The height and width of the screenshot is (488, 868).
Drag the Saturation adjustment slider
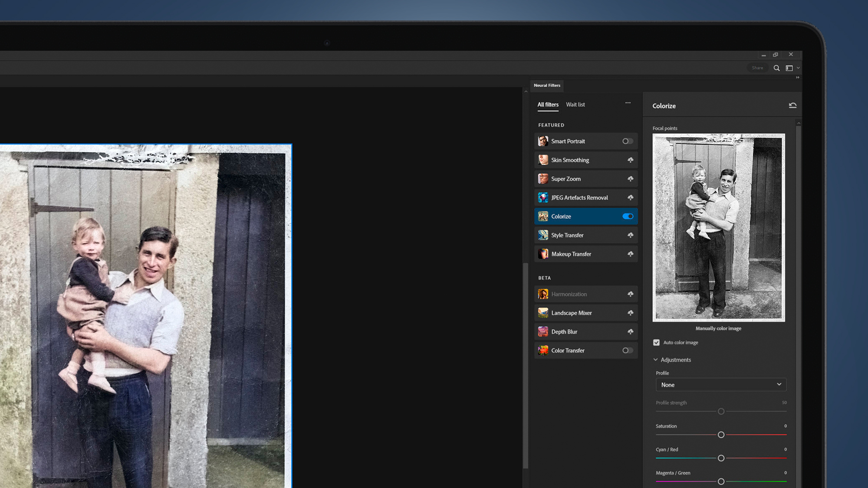point(721,434)
